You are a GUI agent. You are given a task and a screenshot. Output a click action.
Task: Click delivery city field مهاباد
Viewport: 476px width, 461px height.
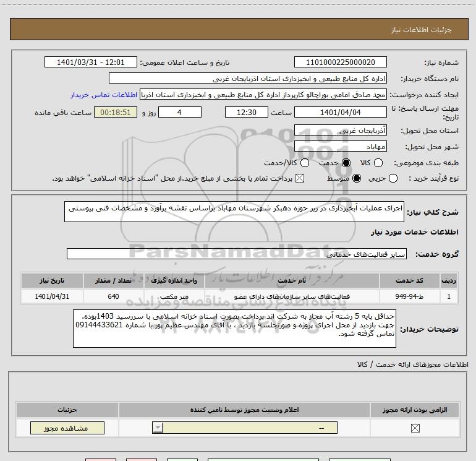340,147
